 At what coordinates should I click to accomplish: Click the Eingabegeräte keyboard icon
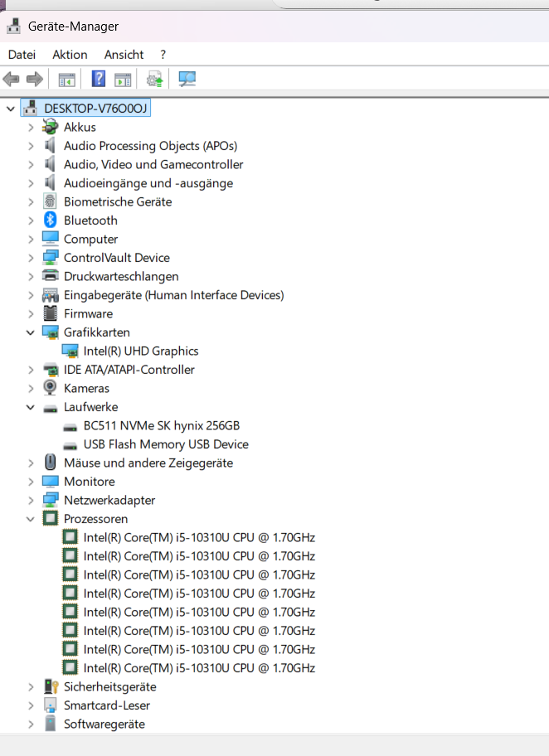50,294
